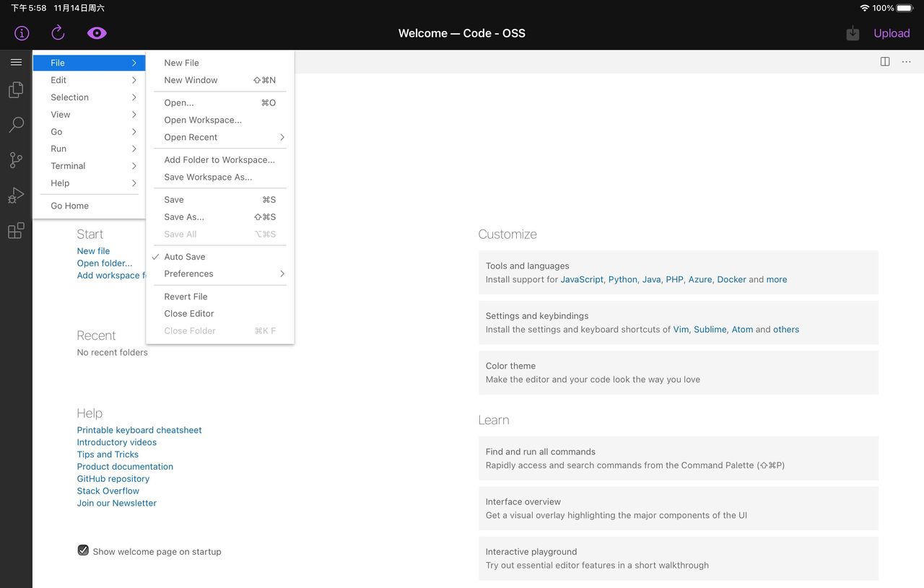Open the Extensions blocks icon
This screenshot has height=588, width=924.
16,231
